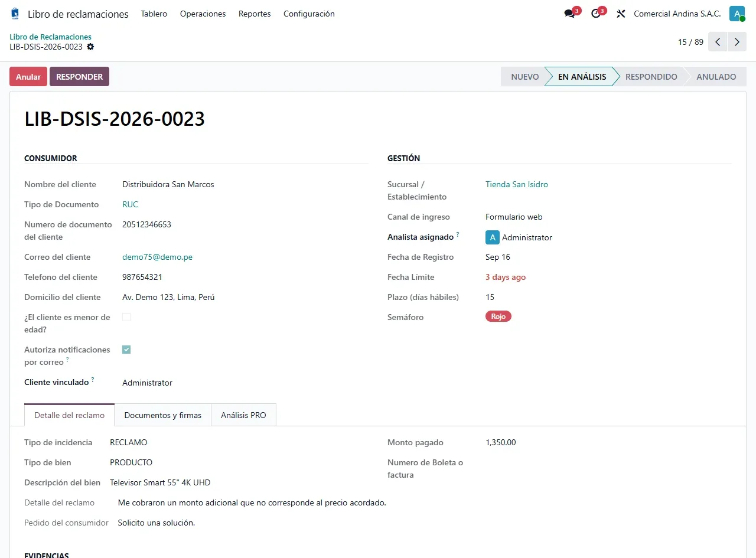Click the document number 20512346653

[x=146, y=224]
